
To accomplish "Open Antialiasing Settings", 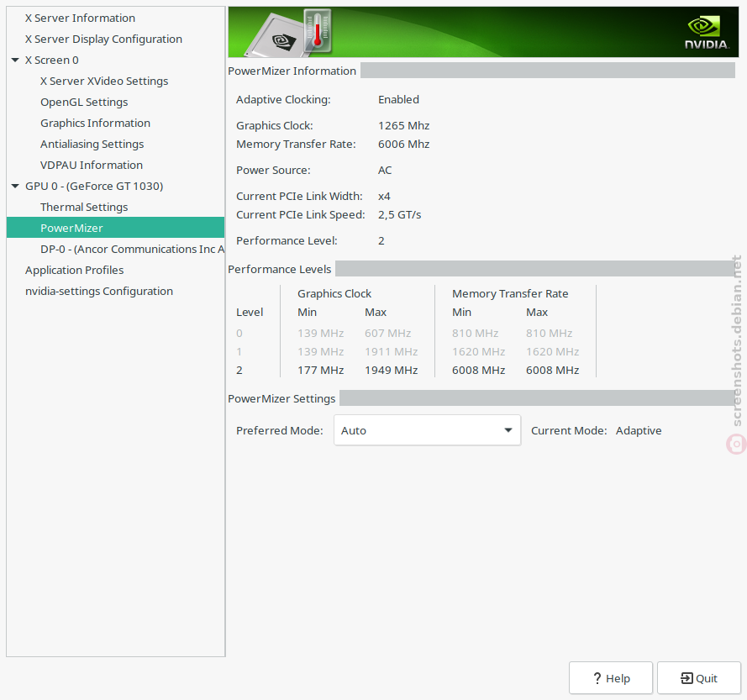I will coord(92,144).
